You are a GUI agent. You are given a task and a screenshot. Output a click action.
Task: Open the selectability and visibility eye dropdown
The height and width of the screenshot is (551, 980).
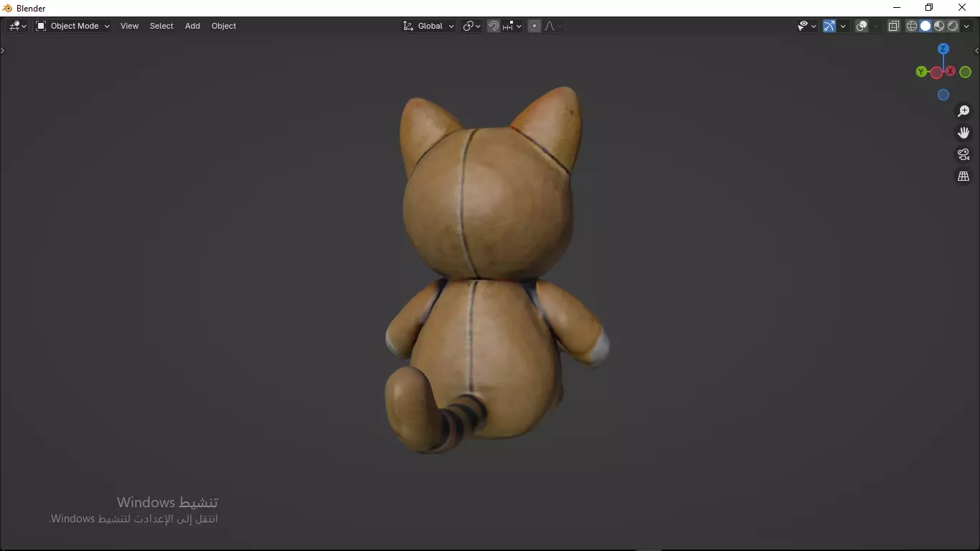807,26
